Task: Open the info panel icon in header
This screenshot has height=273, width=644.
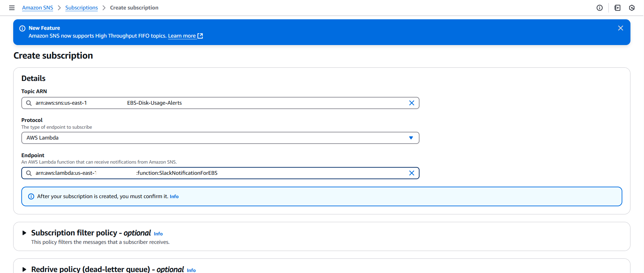Action: [600, 8]
